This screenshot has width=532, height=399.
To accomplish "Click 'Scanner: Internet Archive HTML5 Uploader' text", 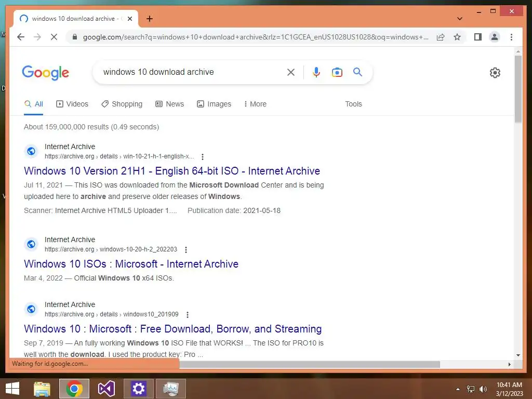I will [100, 211].
